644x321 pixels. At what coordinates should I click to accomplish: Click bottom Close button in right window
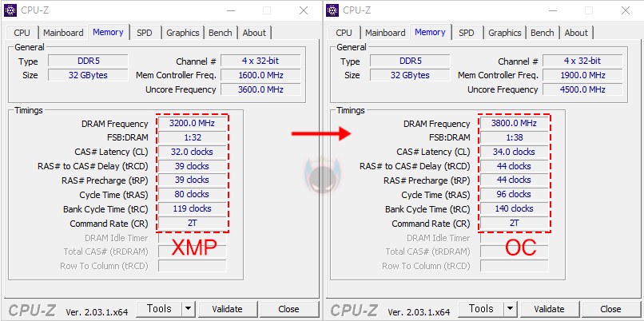click(x=610, y=309)
